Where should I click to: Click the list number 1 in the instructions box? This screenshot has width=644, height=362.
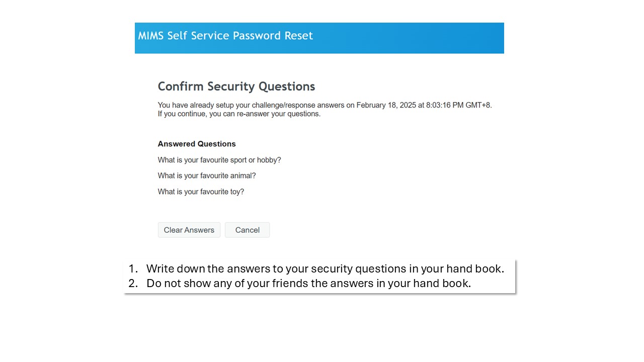coord(132,268)
